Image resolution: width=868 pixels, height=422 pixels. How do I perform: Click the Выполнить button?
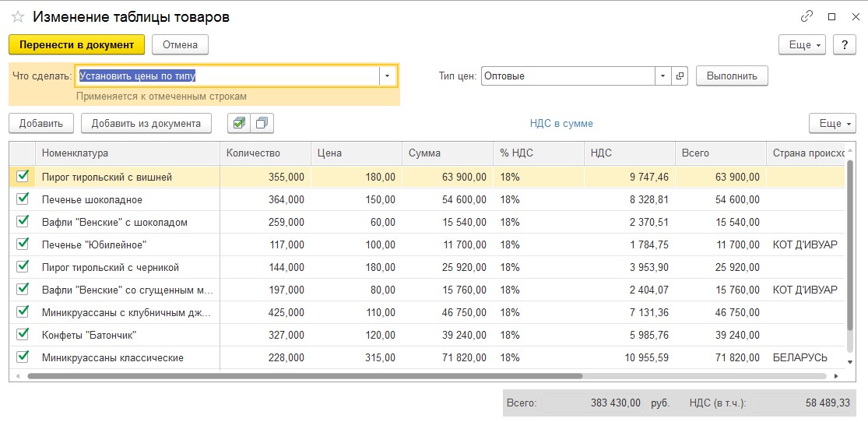[732, 76]
